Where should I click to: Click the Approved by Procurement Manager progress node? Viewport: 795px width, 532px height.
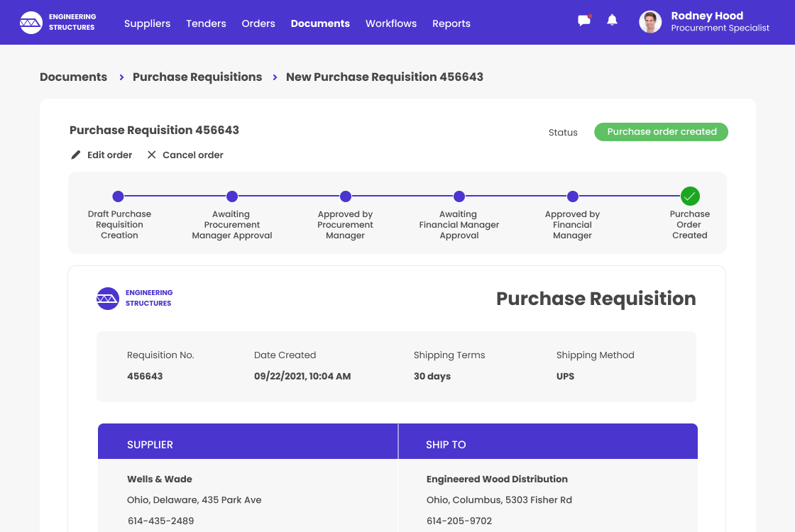(x=346, y=196)
